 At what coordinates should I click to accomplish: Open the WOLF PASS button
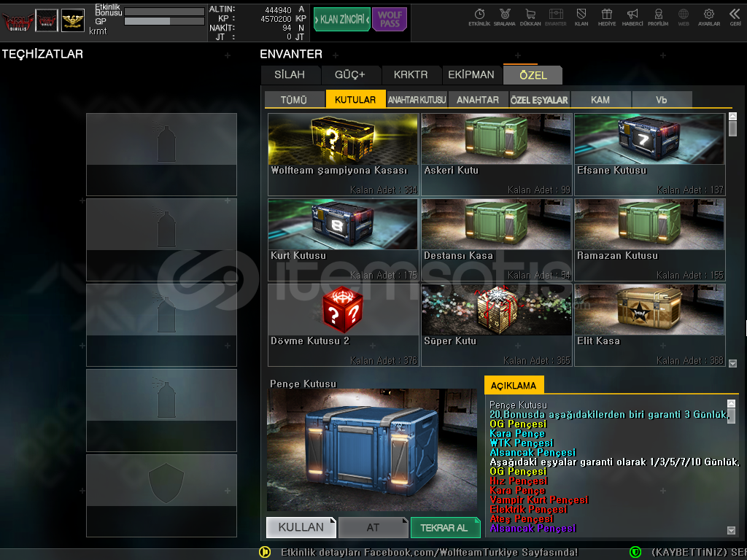[390, 19]
